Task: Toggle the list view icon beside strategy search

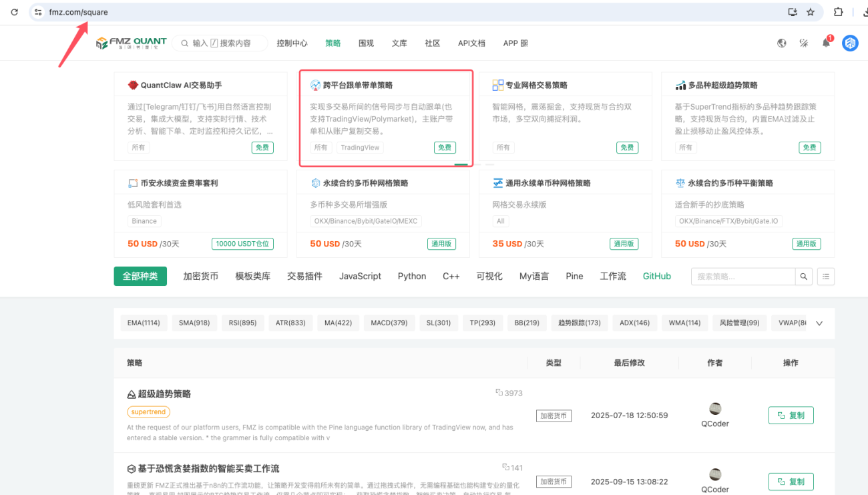Action: point(826,276)
